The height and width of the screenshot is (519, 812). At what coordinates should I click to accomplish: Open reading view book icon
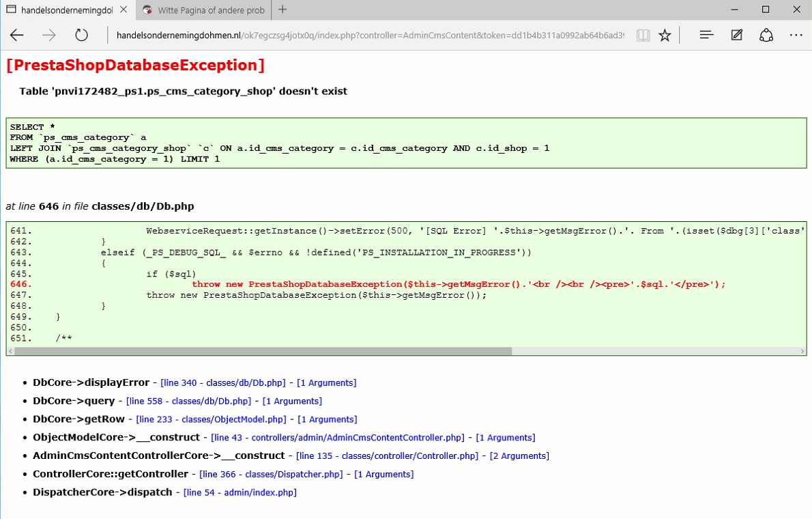(x=643, y=36)
